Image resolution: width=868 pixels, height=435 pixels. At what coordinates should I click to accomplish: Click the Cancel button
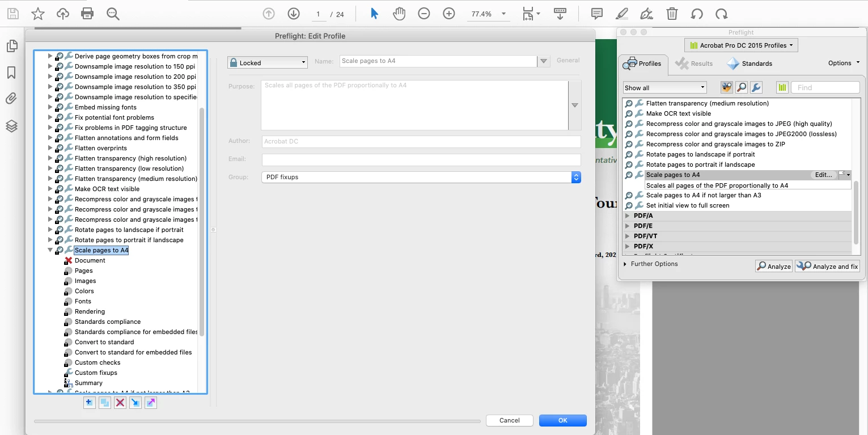point(510,420)
